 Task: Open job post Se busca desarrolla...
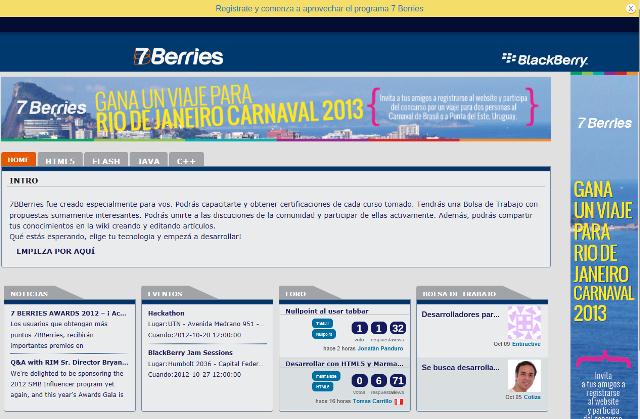(x=460, y=368)
